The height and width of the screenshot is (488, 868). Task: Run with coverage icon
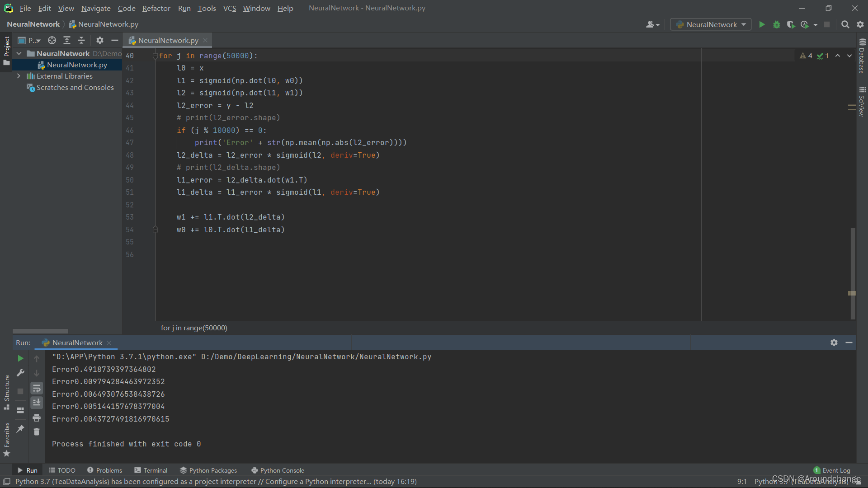pos(790,25)
